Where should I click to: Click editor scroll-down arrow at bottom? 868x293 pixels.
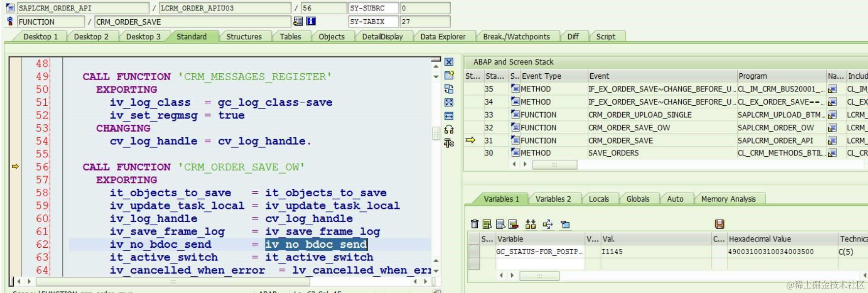coord(435,270)
